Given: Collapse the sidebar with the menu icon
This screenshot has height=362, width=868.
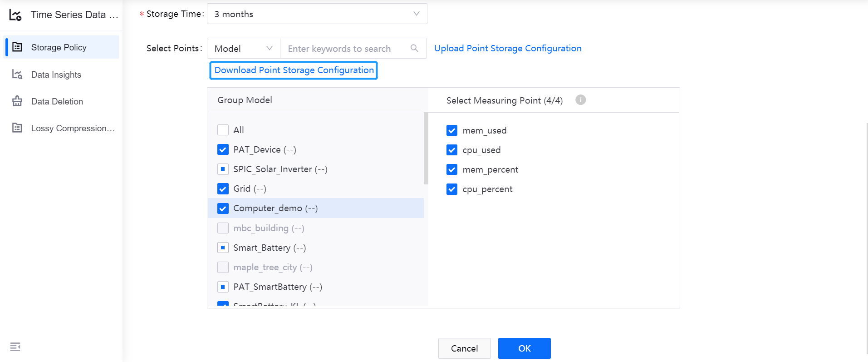Looking at the screenshot, I should [15, 347].
